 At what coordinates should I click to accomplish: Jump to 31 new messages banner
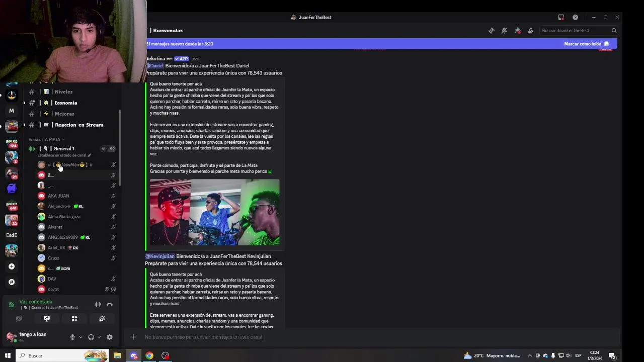click(x=381, y=44)
